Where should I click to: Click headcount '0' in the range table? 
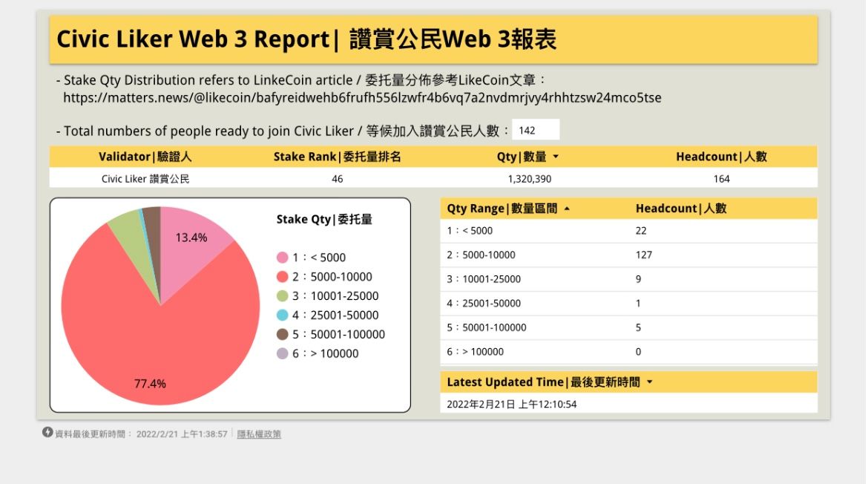[638, 352]
